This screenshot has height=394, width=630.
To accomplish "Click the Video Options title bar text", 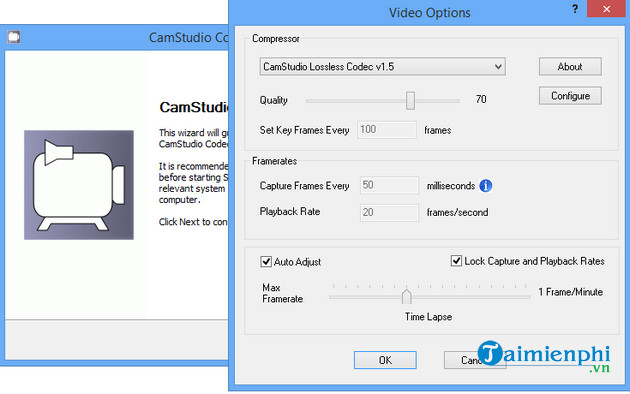I will 430,12.
